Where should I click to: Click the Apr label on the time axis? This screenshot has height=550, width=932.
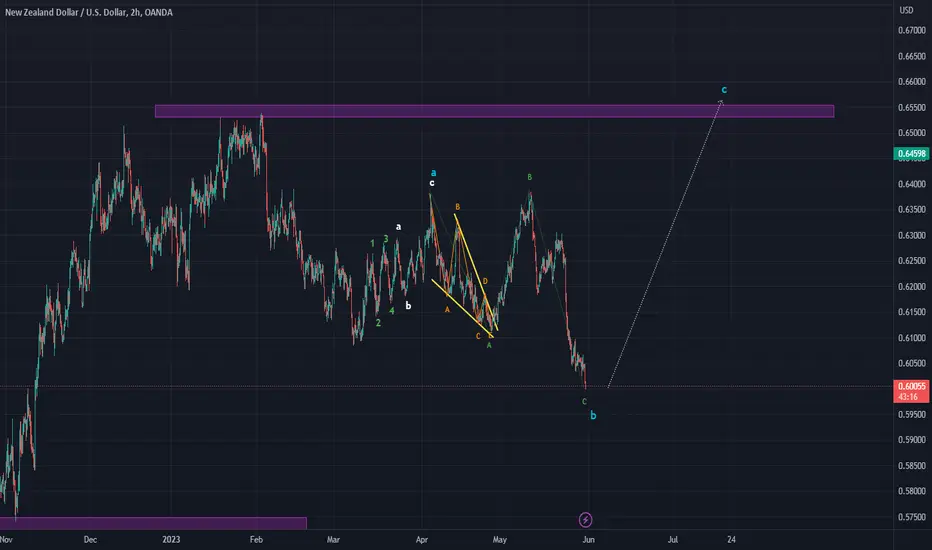coord(422,540)
